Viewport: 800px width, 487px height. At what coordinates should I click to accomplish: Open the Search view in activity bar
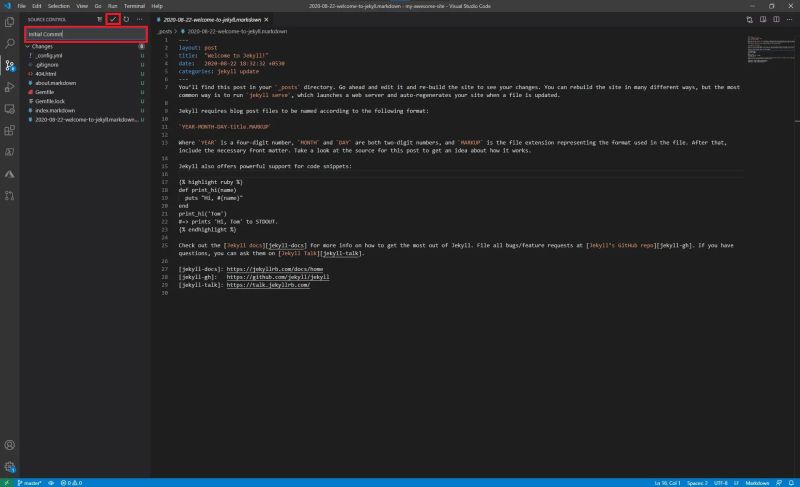[10, 43]
